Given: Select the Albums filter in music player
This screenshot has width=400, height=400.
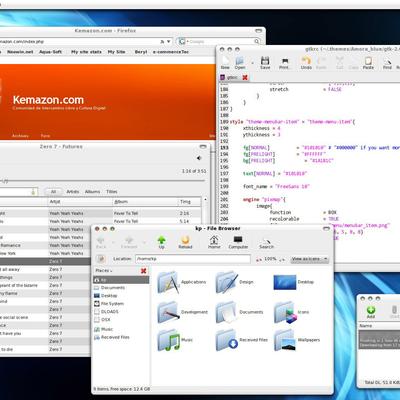Looking at the screenshot, I should coord(92,192).
